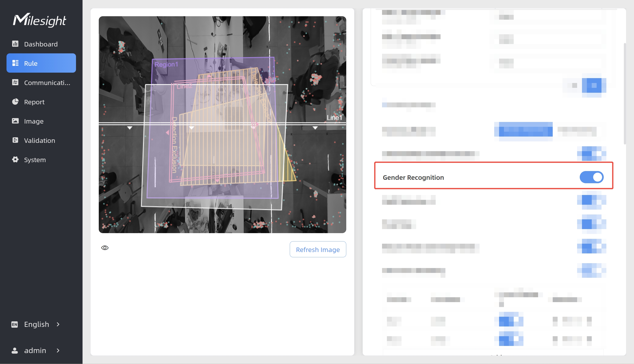Click the Report pie-chart icon
This screenshot has width=634, height=364.
pos(15,101)
